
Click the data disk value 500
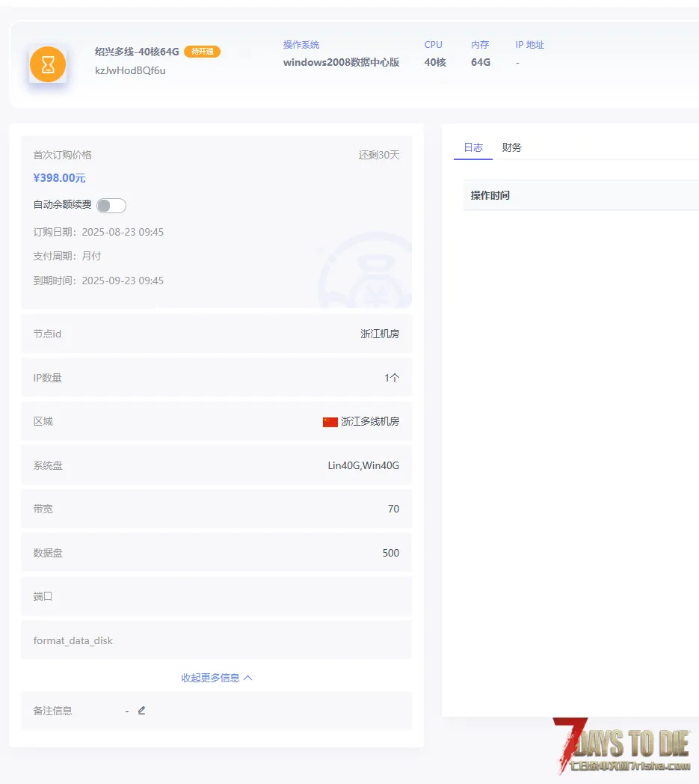point(391,553)
